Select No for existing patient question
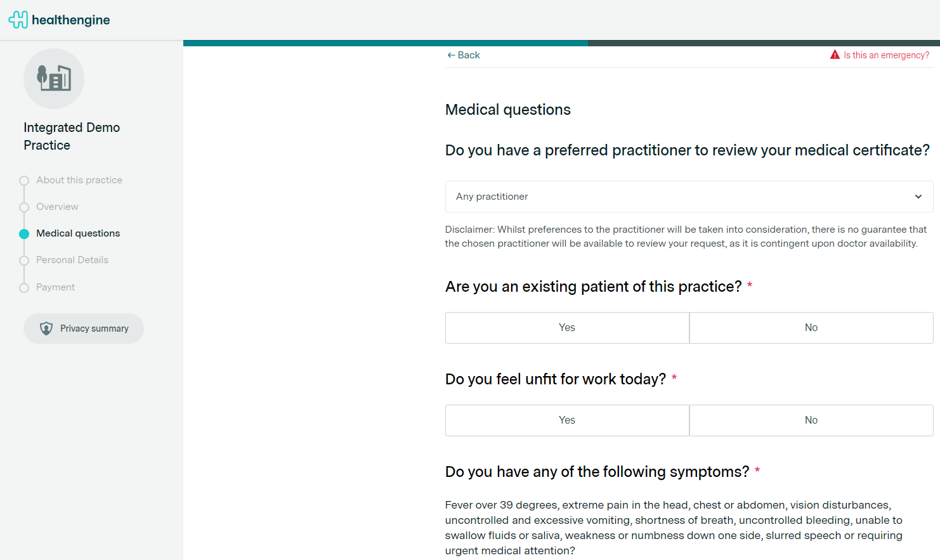This screenshot has width=940, height=560. pyautogui.click(x=811, y=328)
